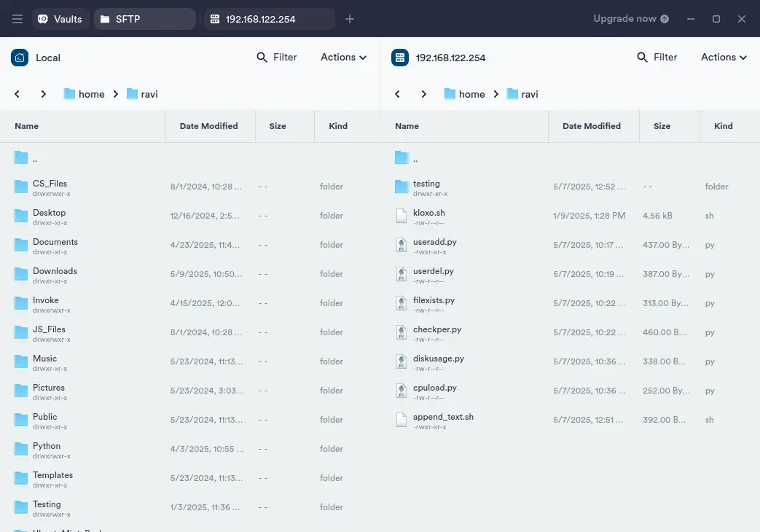Click the Local pane filter search icon
The height and width of the screenshot is (532, 760).
point(262,58)
